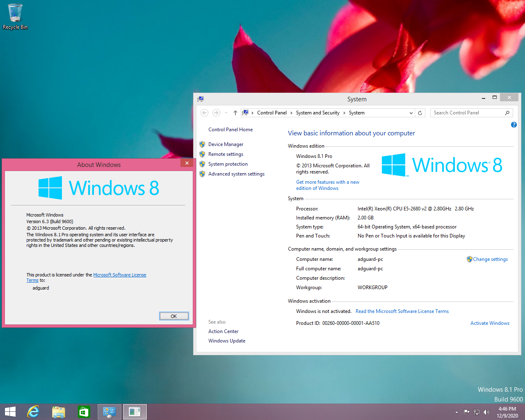The height and width of the screenshot is (420, 525).
Task: Click the Version 6.3 (Build 9600) text
Action: [50, 221]
